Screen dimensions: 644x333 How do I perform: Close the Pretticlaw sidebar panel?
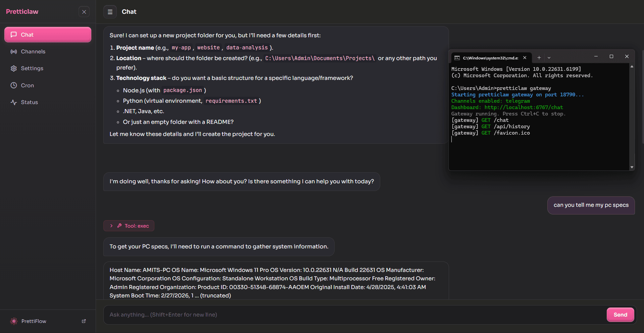84,12
